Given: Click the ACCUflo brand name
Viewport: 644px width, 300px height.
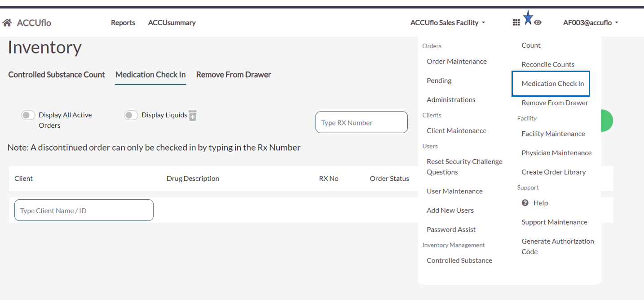Looking at the screenshot, I should click(x=34, y=22).
